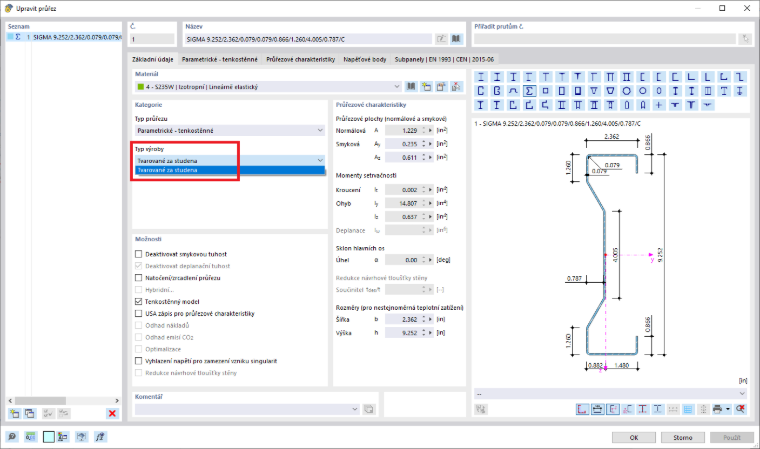Select the first L-angle section icon
Screen dimensions: 760x449
pos(692,77)
